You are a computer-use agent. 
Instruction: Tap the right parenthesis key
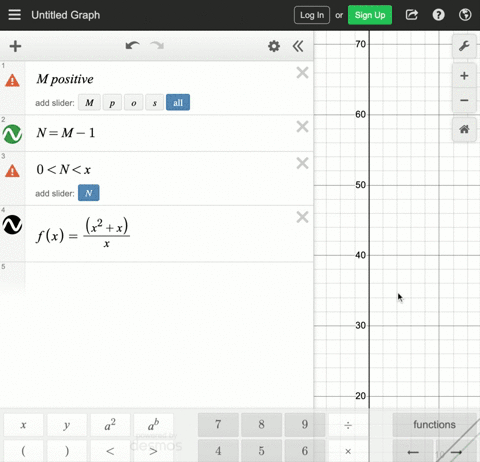click(67, 451)
